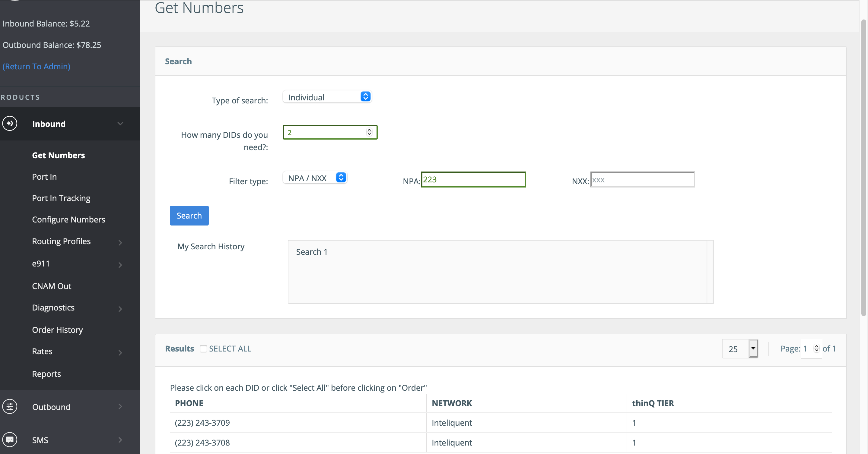Image resolution: width=868 pixels, height=454 pixels.
Task: Open the results per page dropdown
Action: coord(740,348)
